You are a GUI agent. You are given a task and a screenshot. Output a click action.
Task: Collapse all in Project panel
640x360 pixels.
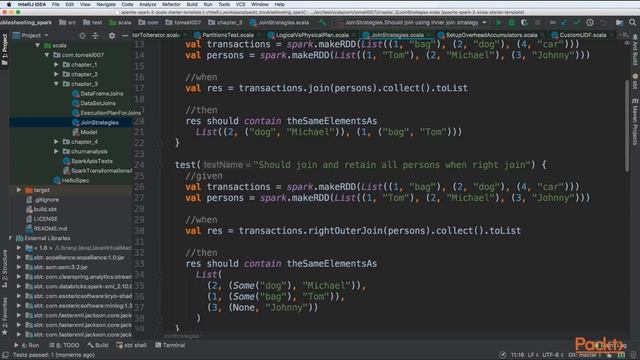95,36
